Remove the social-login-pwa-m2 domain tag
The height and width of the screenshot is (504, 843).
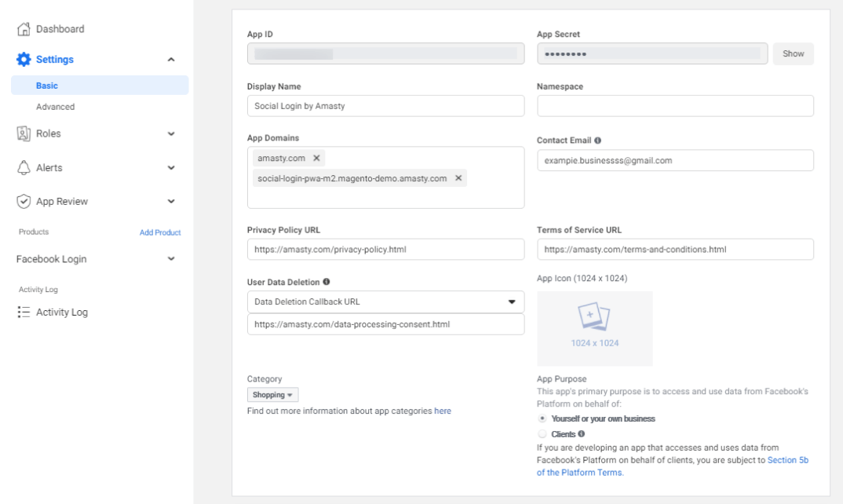tap(458, 178)
